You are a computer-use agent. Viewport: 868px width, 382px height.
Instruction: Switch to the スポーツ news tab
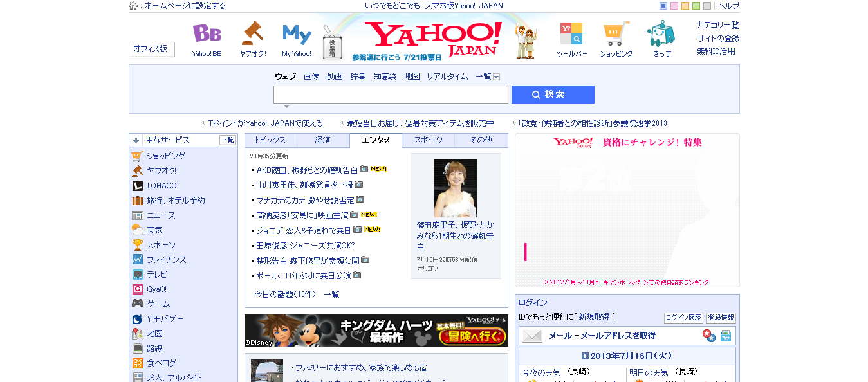[x=428, y=140]
